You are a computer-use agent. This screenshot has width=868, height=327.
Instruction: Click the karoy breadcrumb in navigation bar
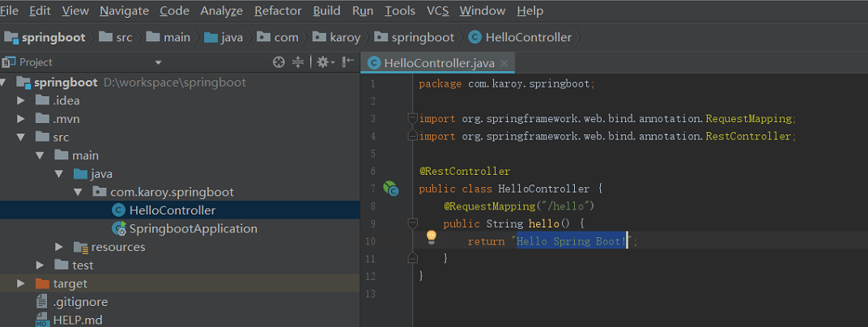pos(336,37)
